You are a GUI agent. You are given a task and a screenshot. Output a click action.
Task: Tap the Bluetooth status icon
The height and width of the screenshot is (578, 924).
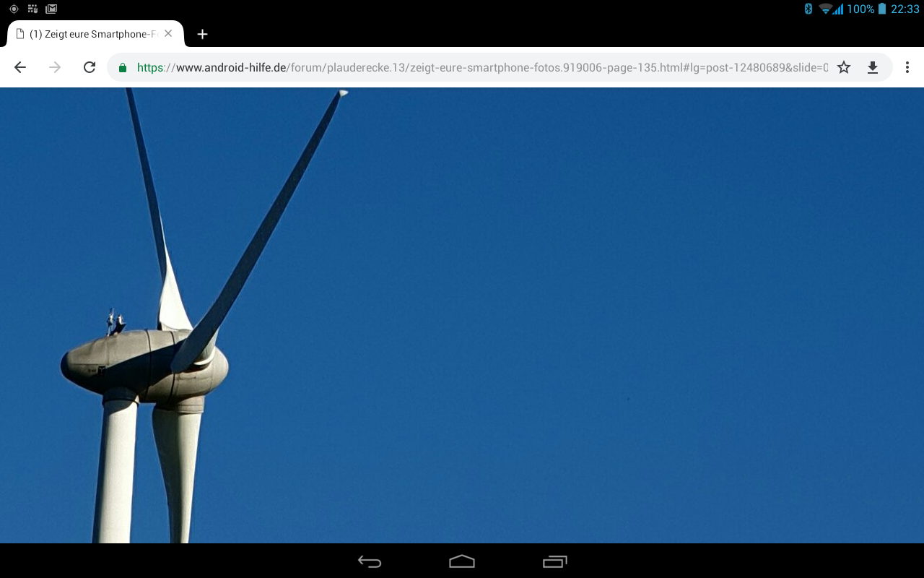808,9
